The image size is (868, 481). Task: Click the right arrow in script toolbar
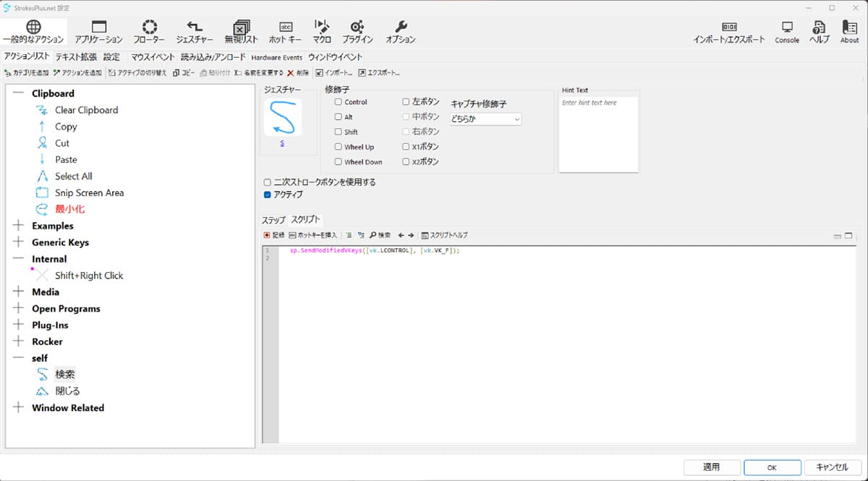click(x=411, y=235)
